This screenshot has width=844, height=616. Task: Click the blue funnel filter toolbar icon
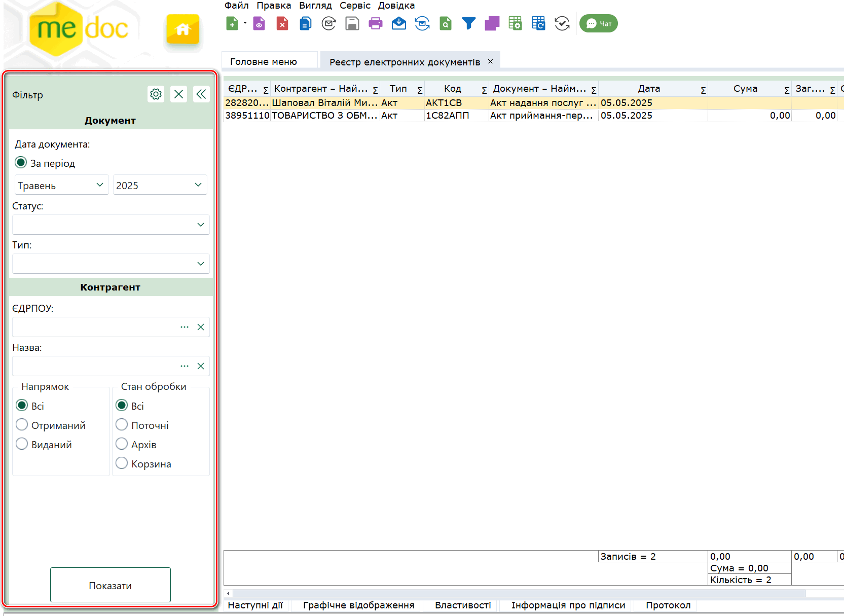(469, 23)
